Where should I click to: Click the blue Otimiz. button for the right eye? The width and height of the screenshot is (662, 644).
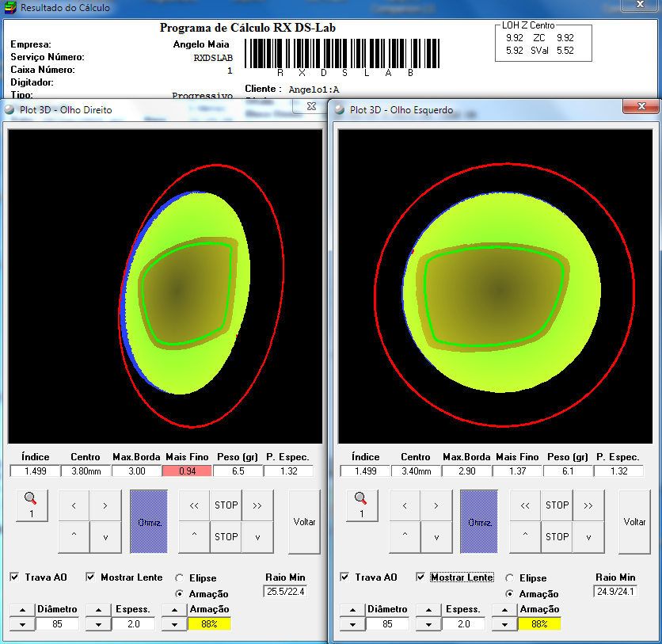click(149, 521)
